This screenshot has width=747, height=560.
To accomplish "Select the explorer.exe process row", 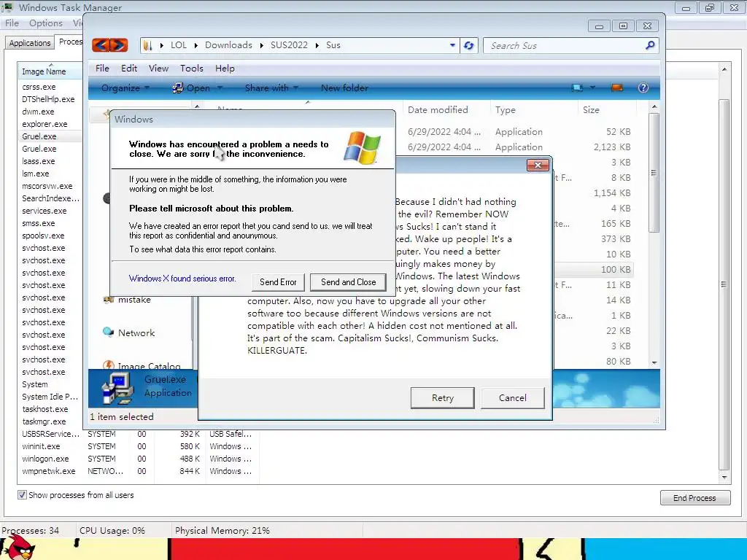I will pos(50,124).
